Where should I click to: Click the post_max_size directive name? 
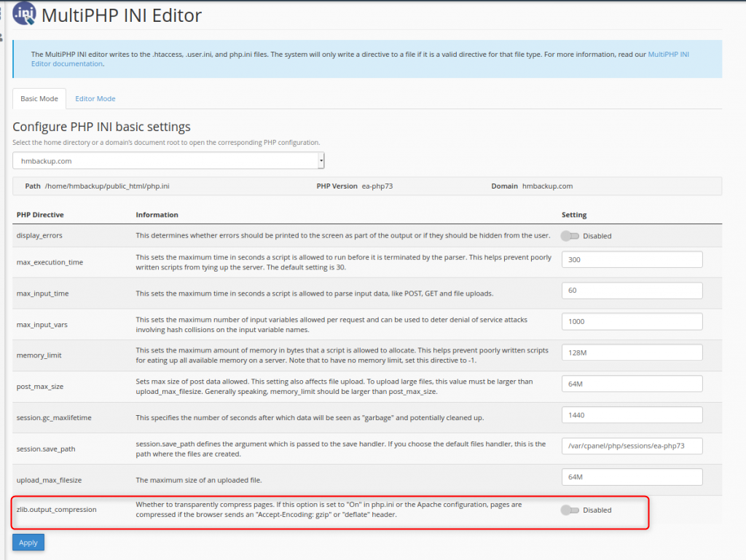click(40, 387)
